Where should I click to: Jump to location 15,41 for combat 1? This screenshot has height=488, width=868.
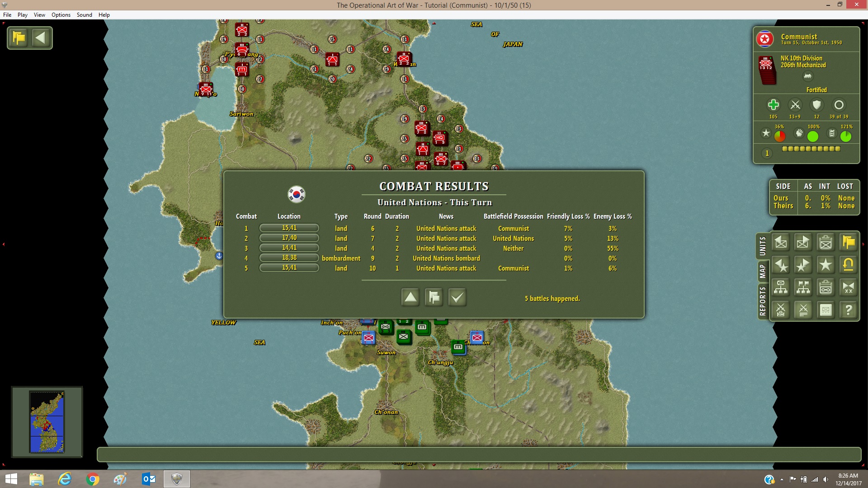coord(289,228)
